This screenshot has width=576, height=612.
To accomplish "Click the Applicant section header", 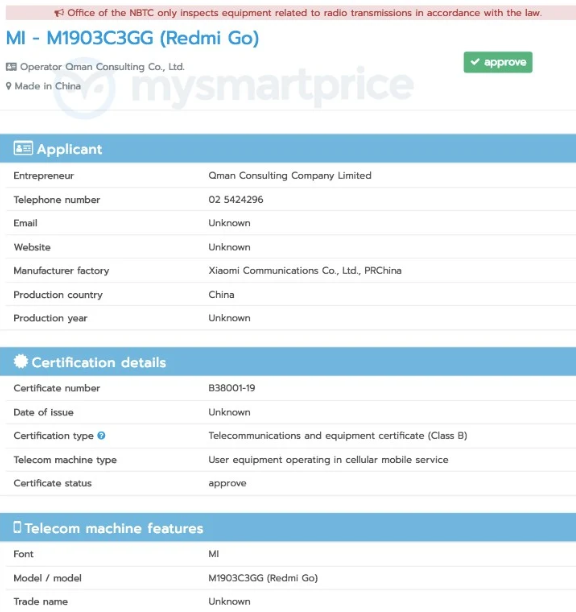I will coord(288,148).
